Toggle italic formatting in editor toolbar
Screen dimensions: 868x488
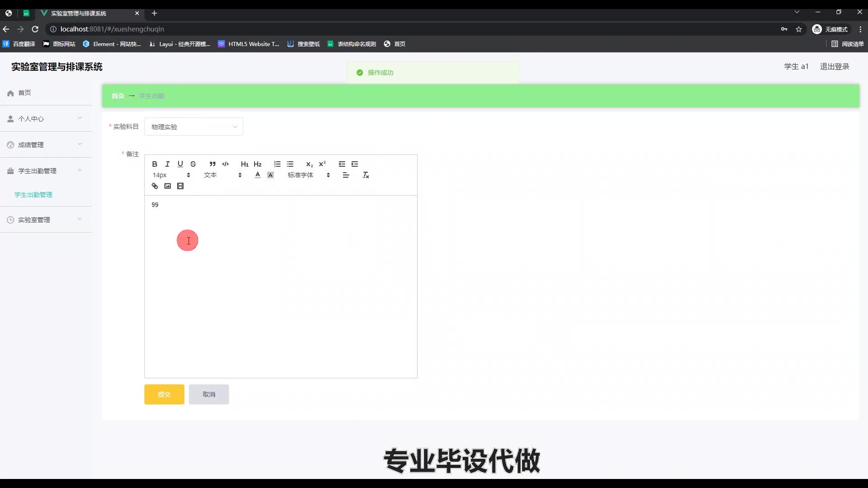coord(167,164)
